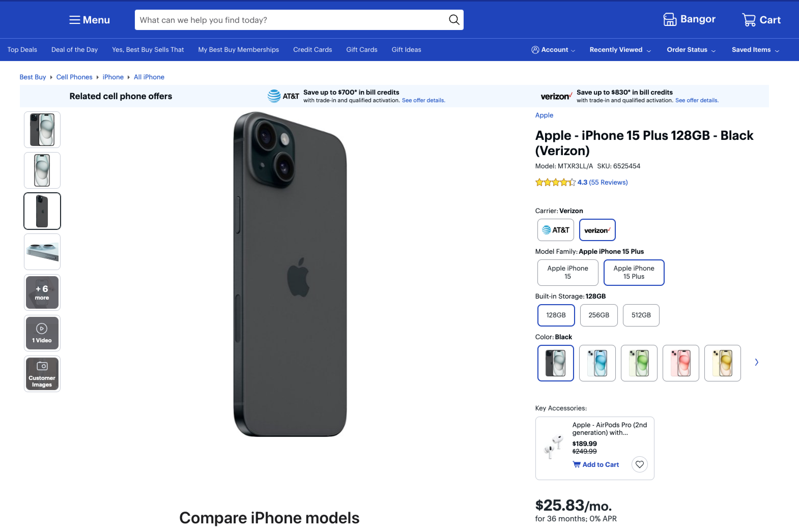Open the shopping Cart icon
This screenshot has width=799, height=532.
[x=749, y=20]
